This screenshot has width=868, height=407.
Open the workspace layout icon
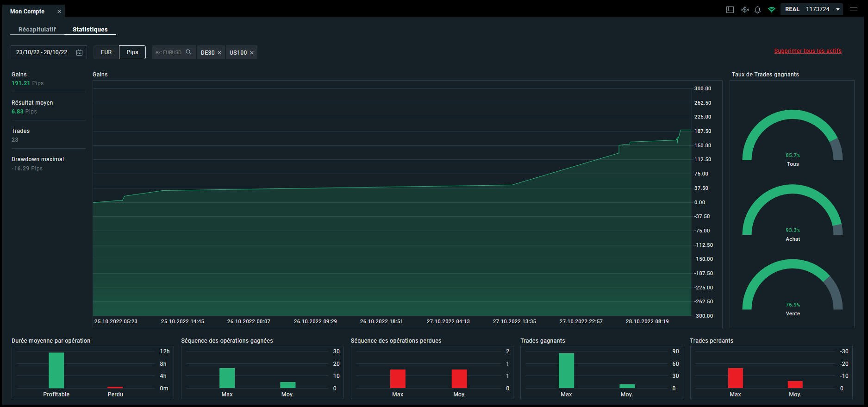(730, 9)
